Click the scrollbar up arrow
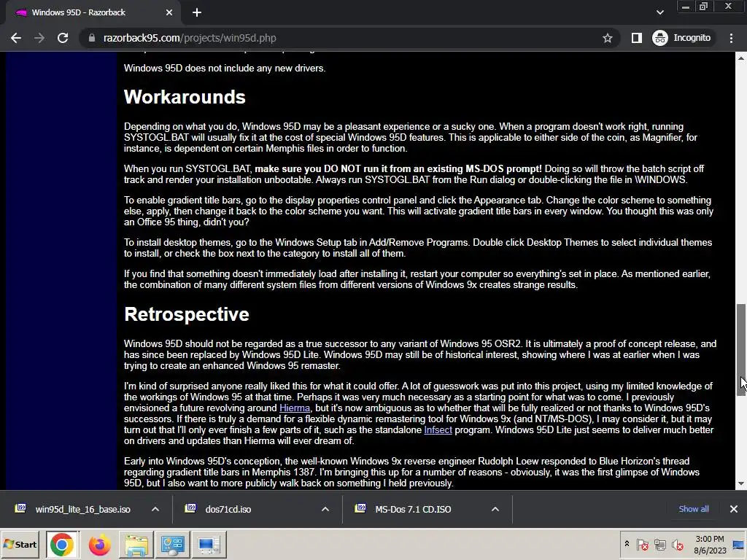Image resolution: width=747 pixels, height=560 pixels. 741,58
